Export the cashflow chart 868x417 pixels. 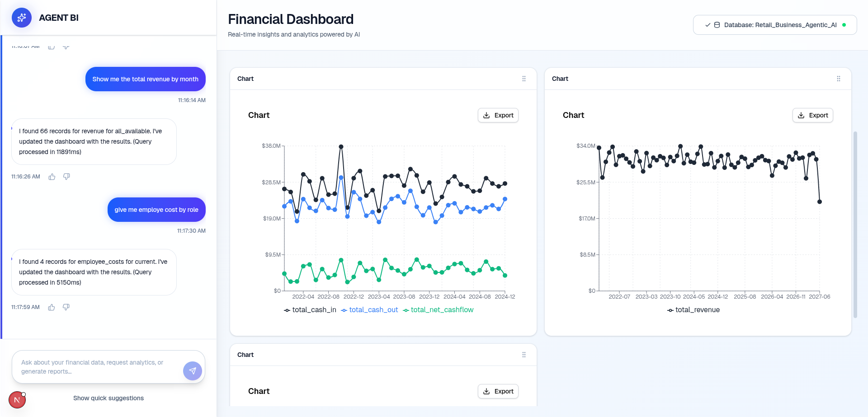click(498, 115)
